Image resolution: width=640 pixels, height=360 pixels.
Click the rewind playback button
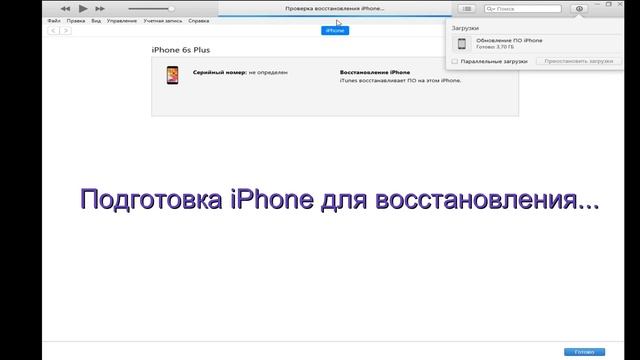tap(65, 9)
